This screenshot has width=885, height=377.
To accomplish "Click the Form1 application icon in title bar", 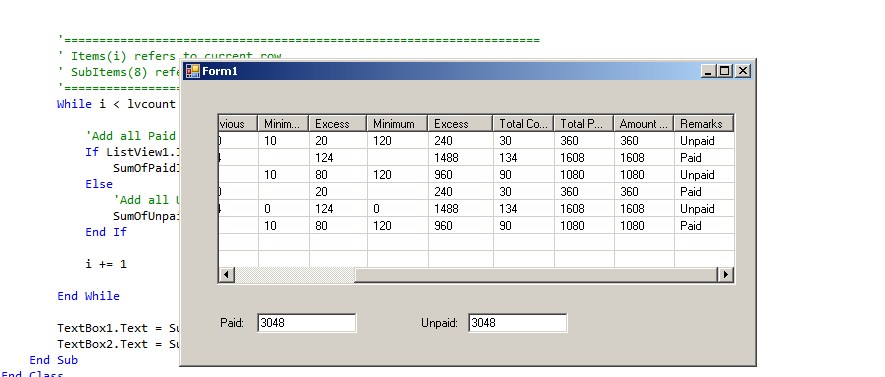I will click(x=192, y=71).
